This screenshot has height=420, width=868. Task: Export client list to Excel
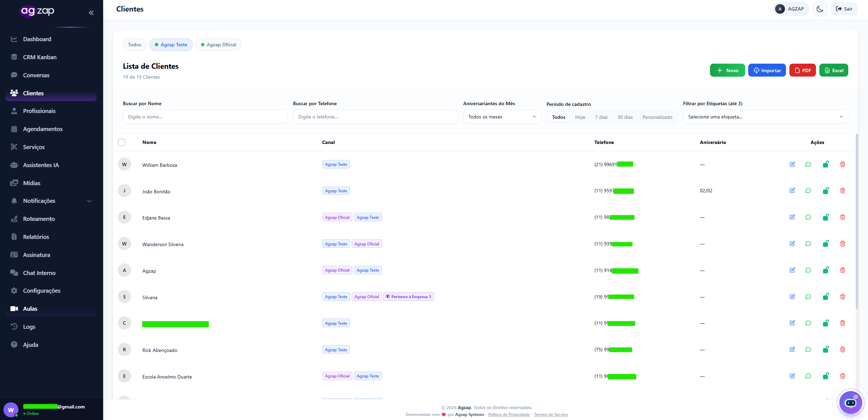[x=834, y=70]
